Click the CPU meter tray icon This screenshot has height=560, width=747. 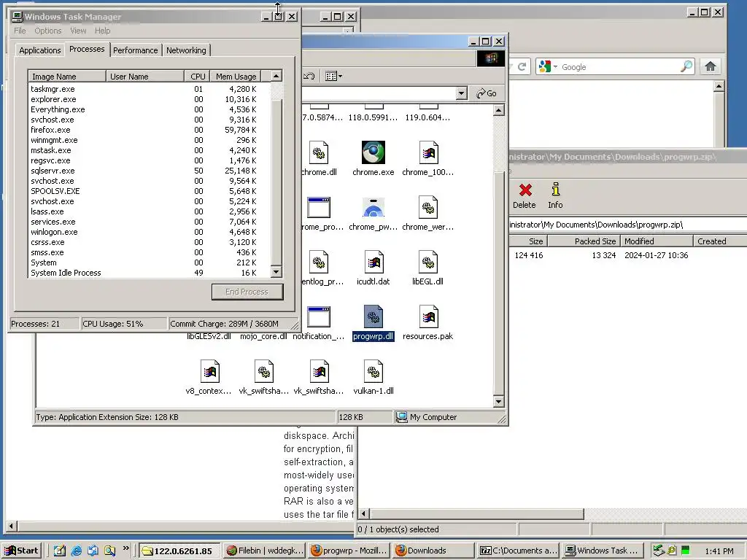point(686,551)
